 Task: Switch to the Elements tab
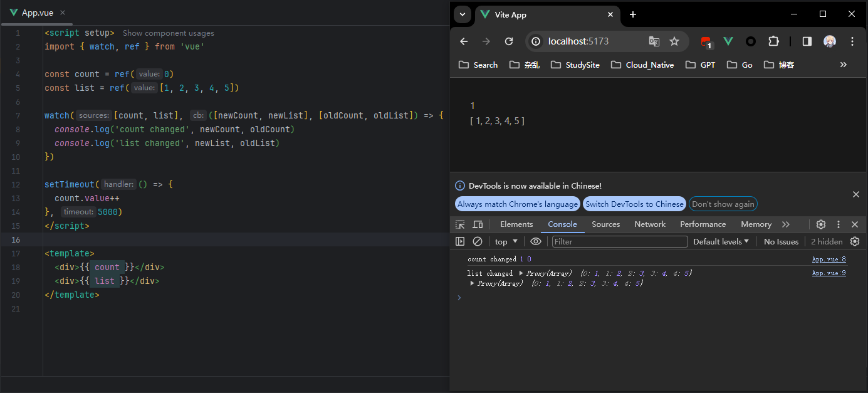point(516,224)
